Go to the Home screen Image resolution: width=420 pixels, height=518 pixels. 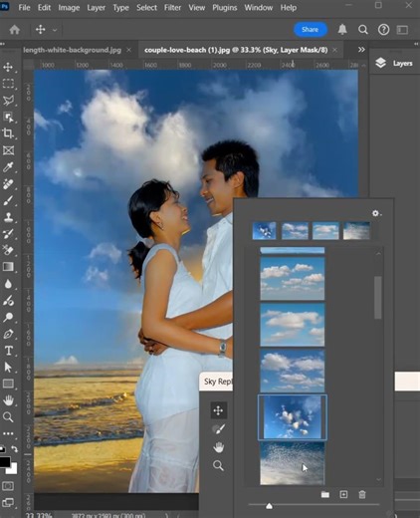[x=14, y=30]
